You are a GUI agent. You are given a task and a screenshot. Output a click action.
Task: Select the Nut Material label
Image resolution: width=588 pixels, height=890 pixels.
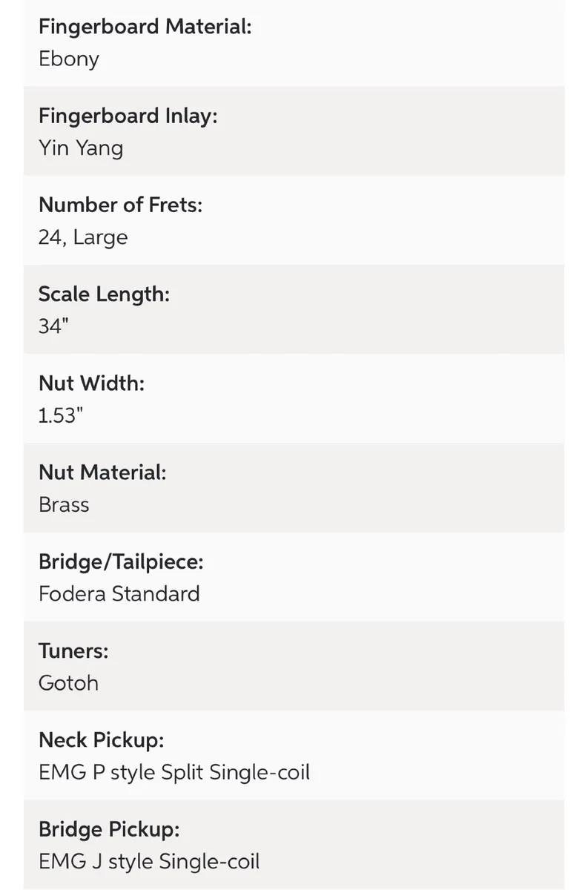click(x=102, y=472)
